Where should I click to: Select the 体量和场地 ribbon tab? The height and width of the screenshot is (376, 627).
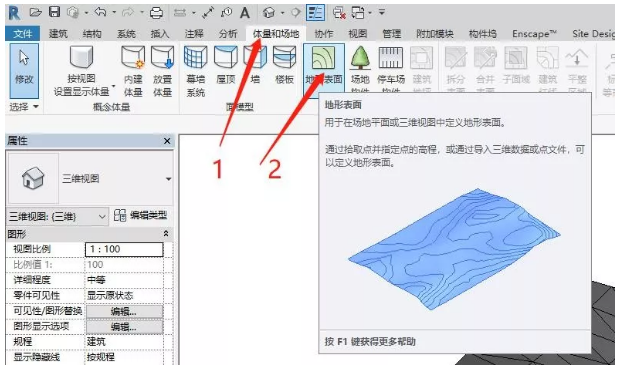click(x=276, y=34)
